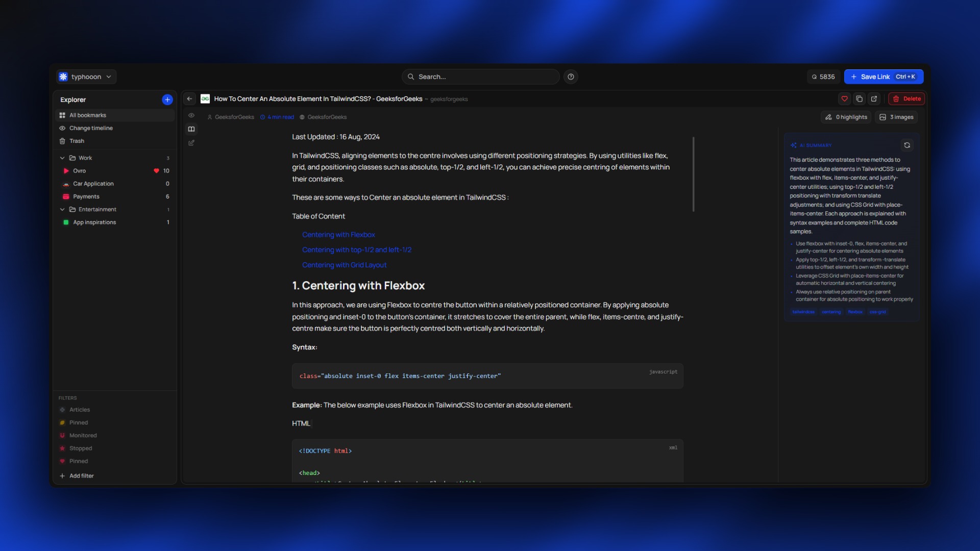
Task: Select the Entertainment folder row
Action: tap(115, 210)
